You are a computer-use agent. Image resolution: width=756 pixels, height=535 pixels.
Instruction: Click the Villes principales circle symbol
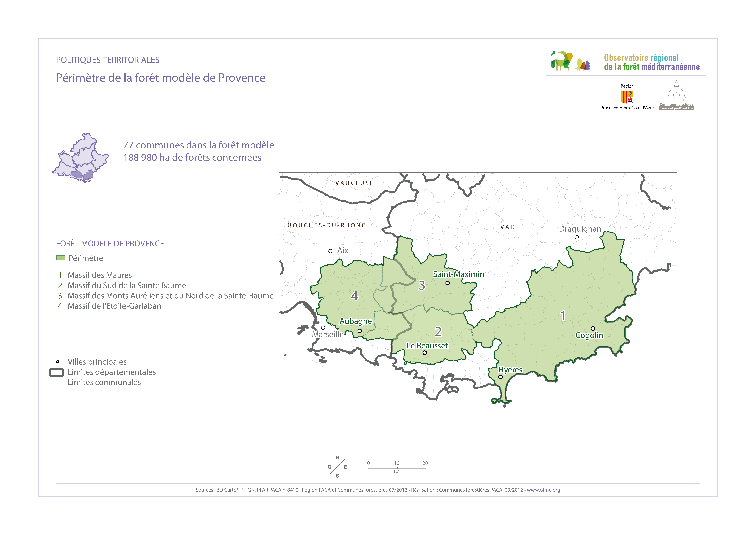coord(58,362)
